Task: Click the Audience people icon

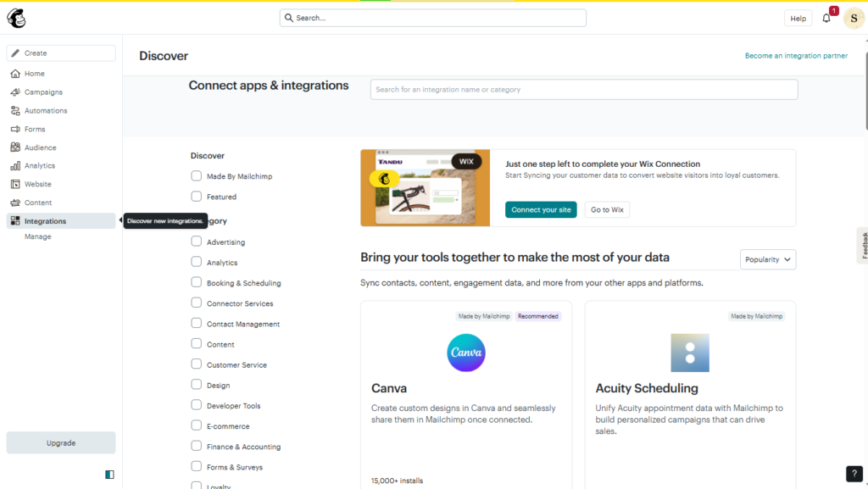Action: [x=15, y=147]
